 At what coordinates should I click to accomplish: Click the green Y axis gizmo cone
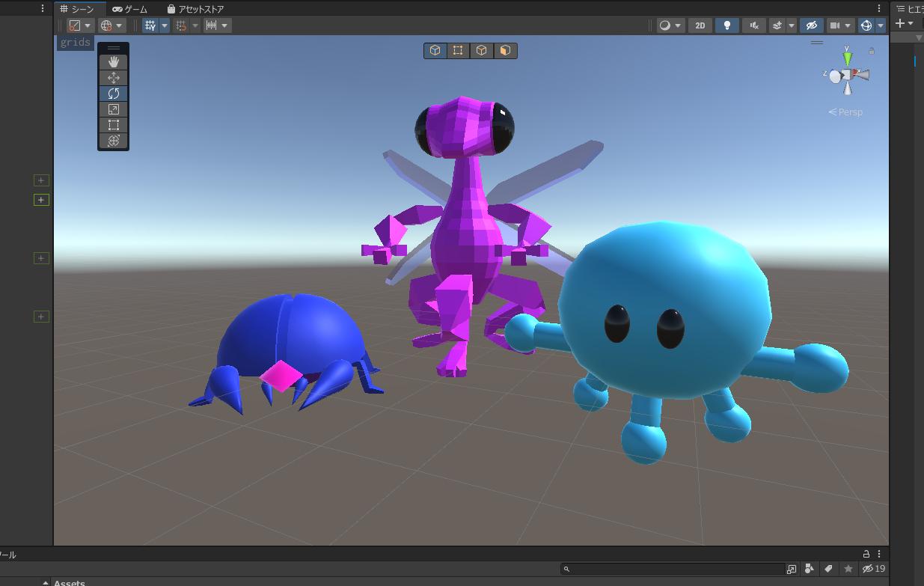pos(847,57)
